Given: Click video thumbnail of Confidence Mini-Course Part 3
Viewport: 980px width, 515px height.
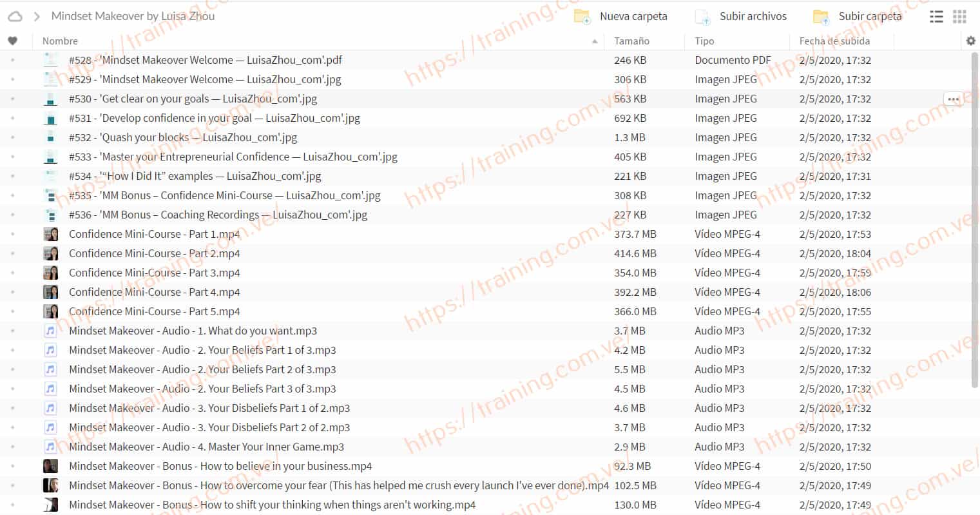Looking at the screenshot, I should [50, 273].
